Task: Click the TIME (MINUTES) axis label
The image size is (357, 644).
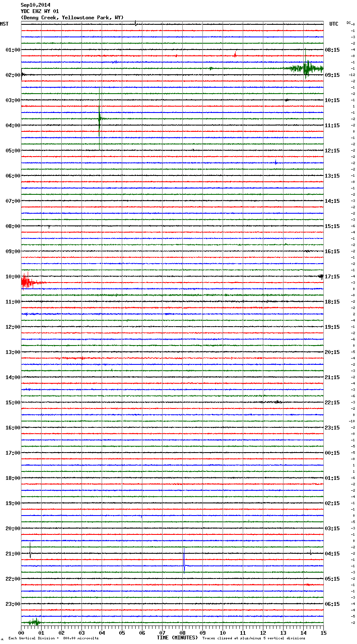Action: click(x=177, y=638)
